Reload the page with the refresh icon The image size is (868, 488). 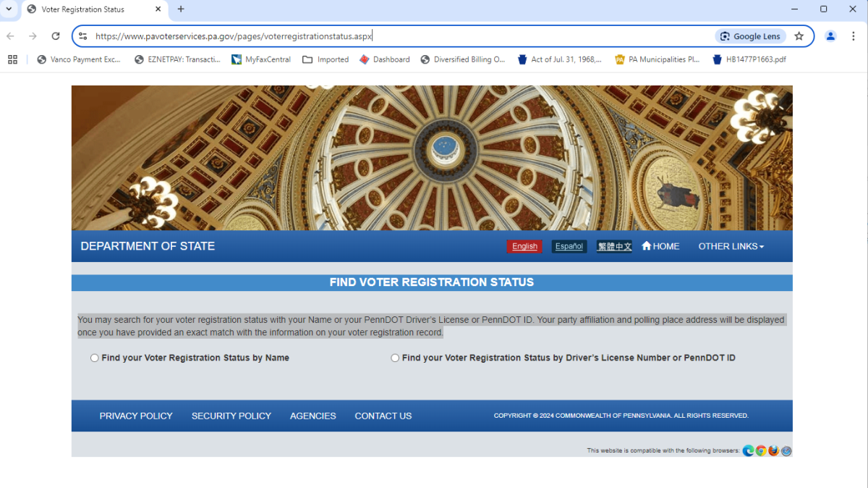pos(56,36)
